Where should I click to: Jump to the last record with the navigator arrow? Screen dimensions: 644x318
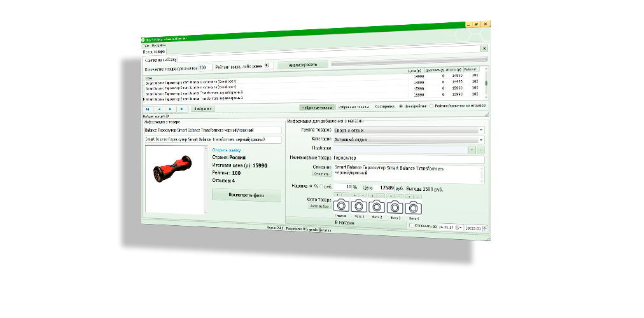(x=182, y=109)
